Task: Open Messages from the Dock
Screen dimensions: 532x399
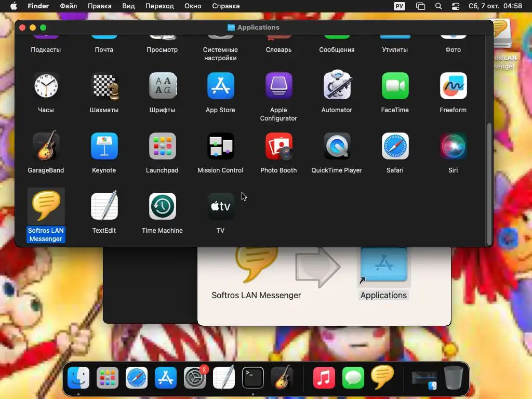Action: 353,378
